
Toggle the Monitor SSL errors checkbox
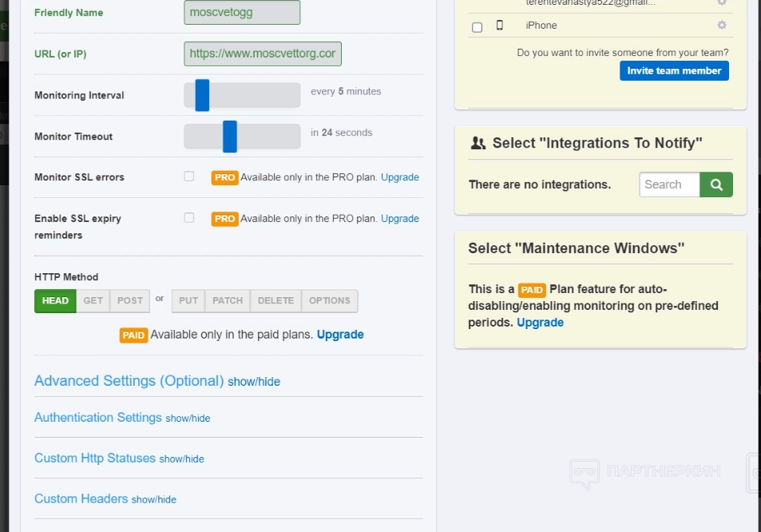[x=189, y=177]
